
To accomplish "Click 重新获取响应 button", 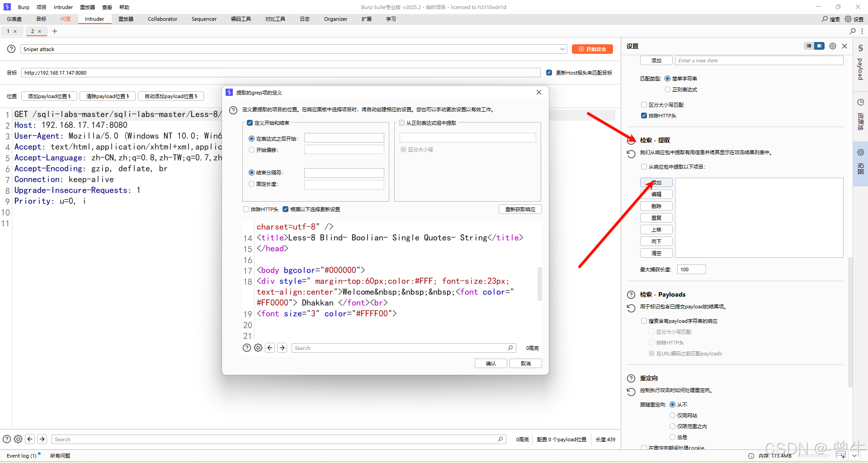I will (x=520, y=209).
